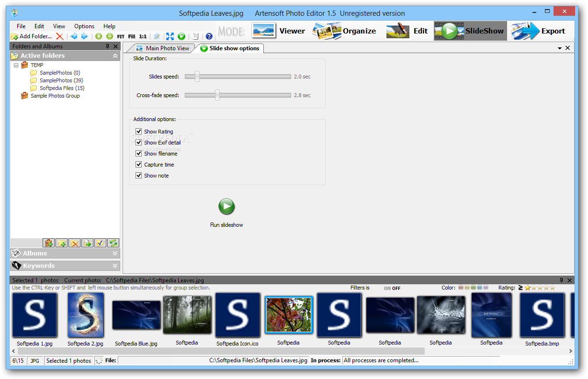Adjust the Slides speed slider

click(197, 77)
